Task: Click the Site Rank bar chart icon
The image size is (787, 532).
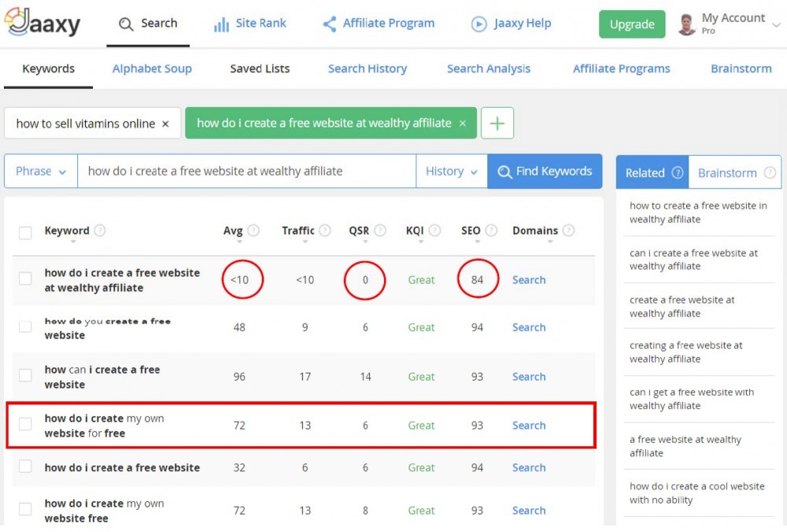Action: click(221, 24)
